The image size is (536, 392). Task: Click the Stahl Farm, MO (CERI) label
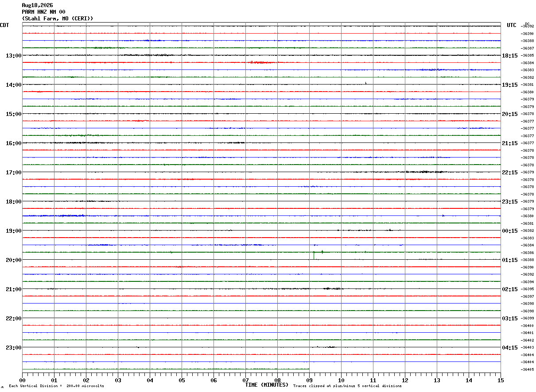click(x=58, y=19)
